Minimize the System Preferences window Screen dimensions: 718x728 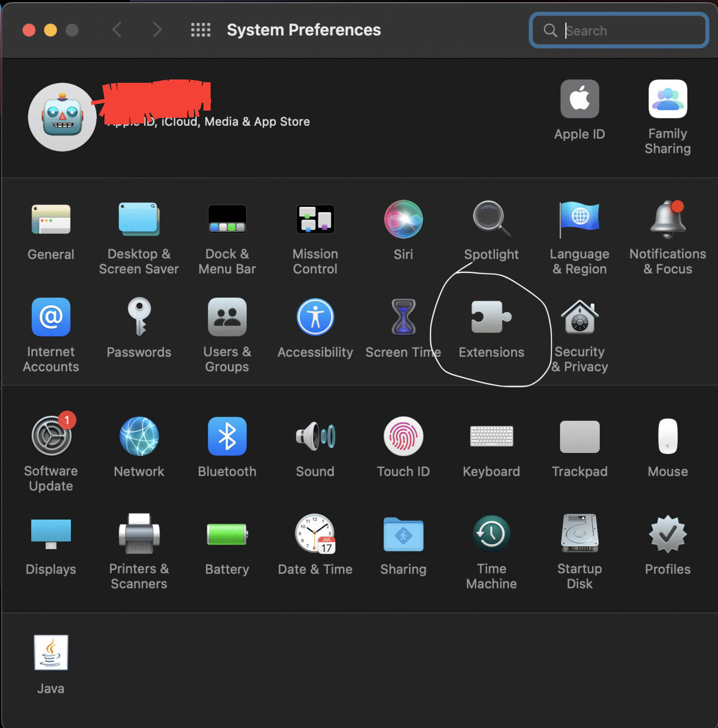[51, 30]
